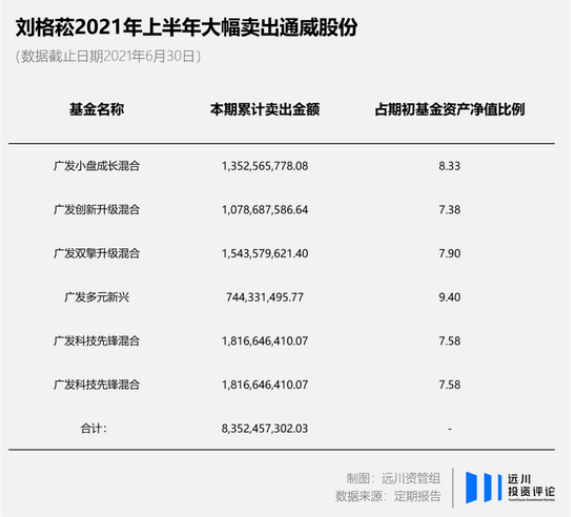The height and width of the screenshot is (517, 571).
Task: Select the ratio value 9.40
Action: click(449, 297)
